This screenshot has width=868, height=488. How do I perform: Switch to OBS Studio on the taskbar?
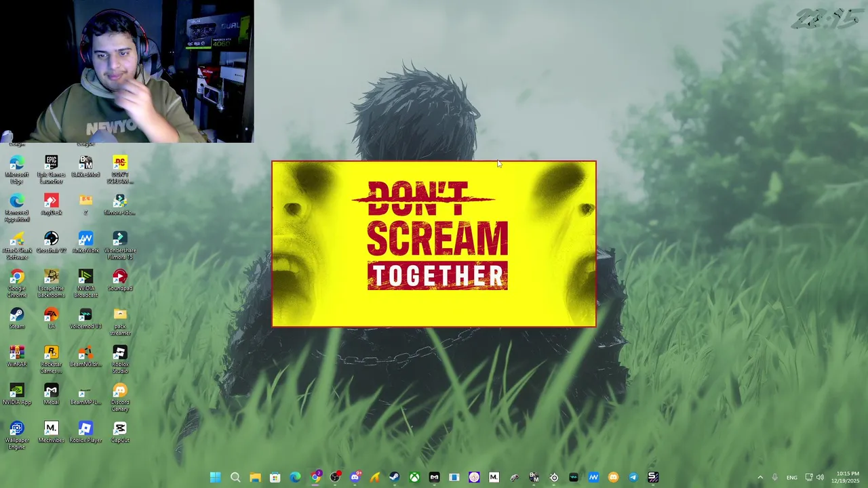click(x=335, y=477)
